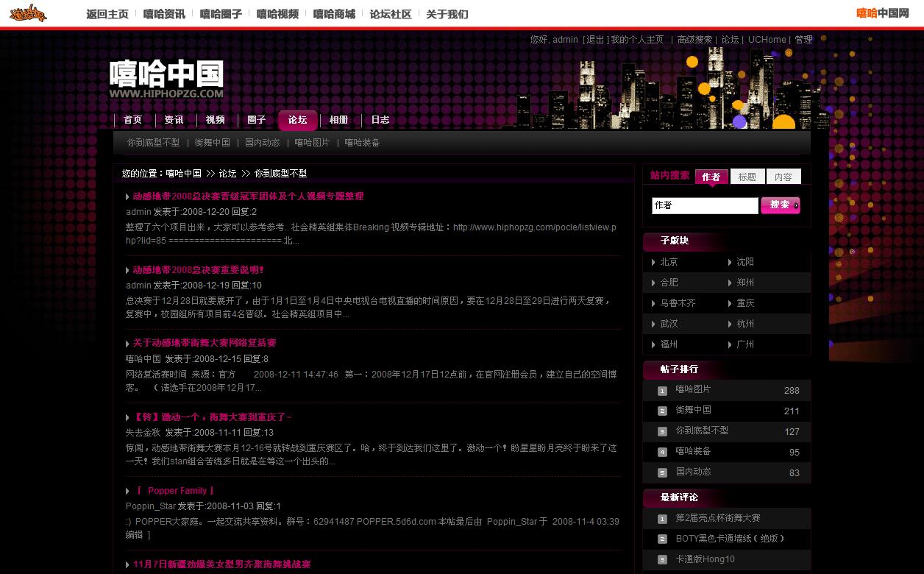Image resolution: width=924 pixels, height=574 pixels.
Task: Select 视频 main navigation tab
Action: click(216, 120)
